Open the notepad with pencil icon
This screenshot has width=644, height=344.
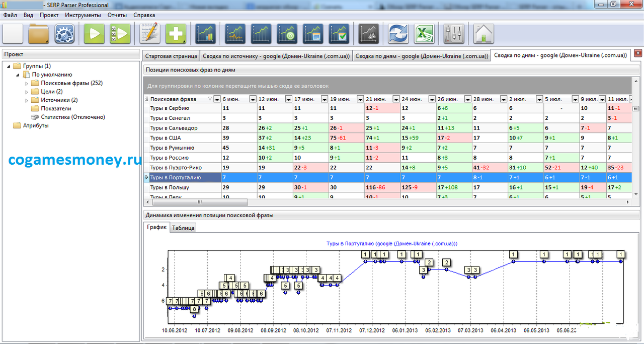[x=149, y=34]
